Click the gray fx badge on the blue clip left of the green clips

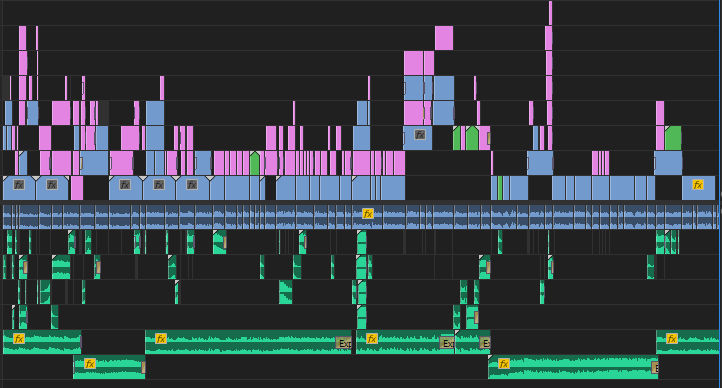(419, 134)
